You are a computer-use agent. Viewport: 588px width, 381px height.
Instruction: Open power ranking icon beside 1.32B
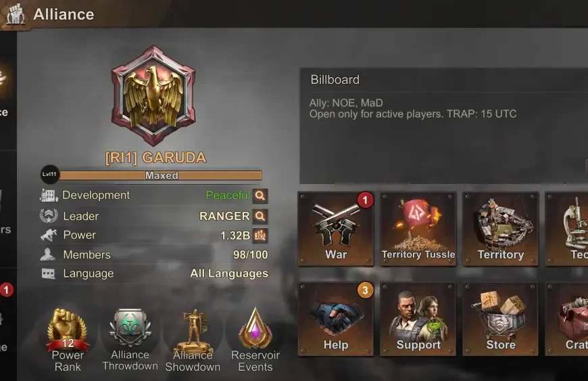click(x=260, y=236)
